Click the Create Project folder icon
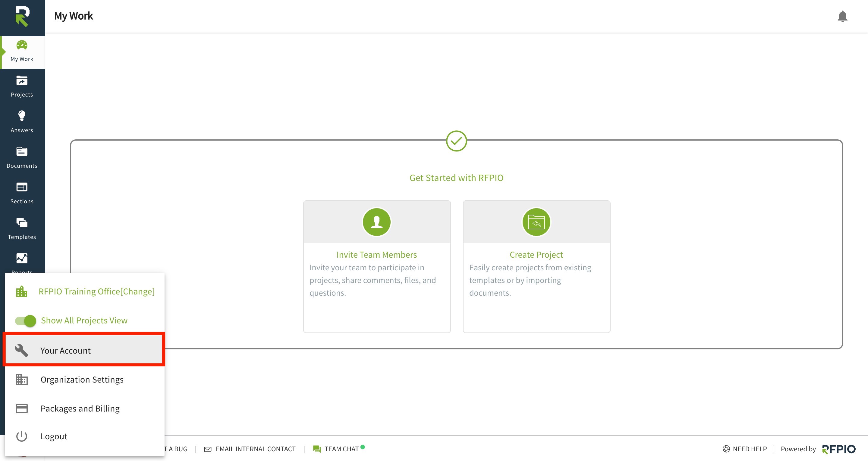 click(536, 222)
